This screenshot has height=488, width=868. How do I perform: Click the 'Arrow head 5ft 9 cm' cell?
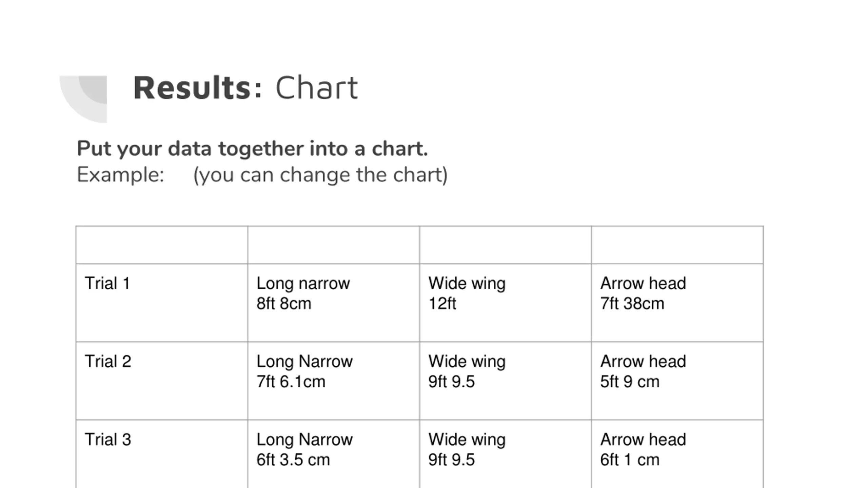[677, 381]
